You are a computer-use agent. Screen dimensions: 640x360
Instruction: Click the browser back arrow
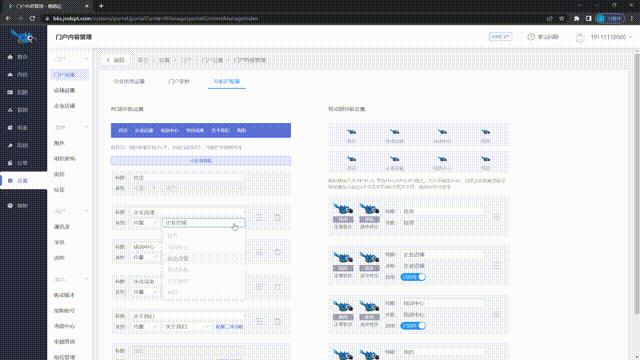pos(8,18)
